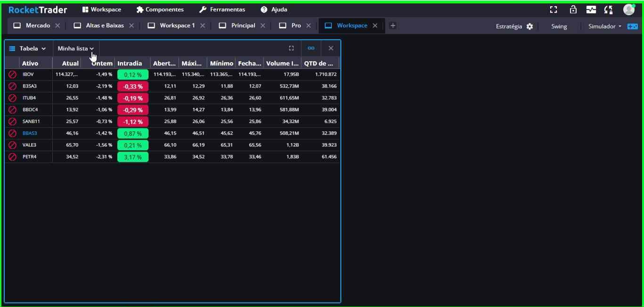644x307 pixels.
Task: Toggle the panel link chain icon
Action: [311, 48]
